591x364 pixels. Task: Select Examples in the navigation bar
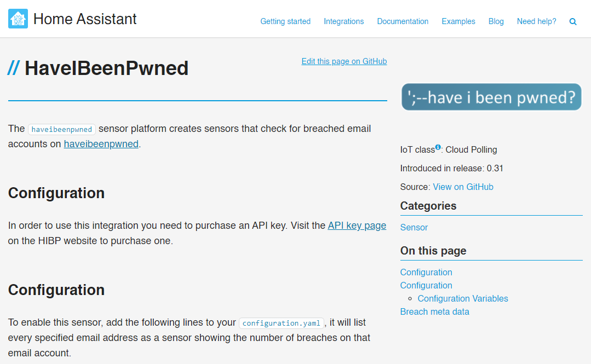click(x=458, y=21)
